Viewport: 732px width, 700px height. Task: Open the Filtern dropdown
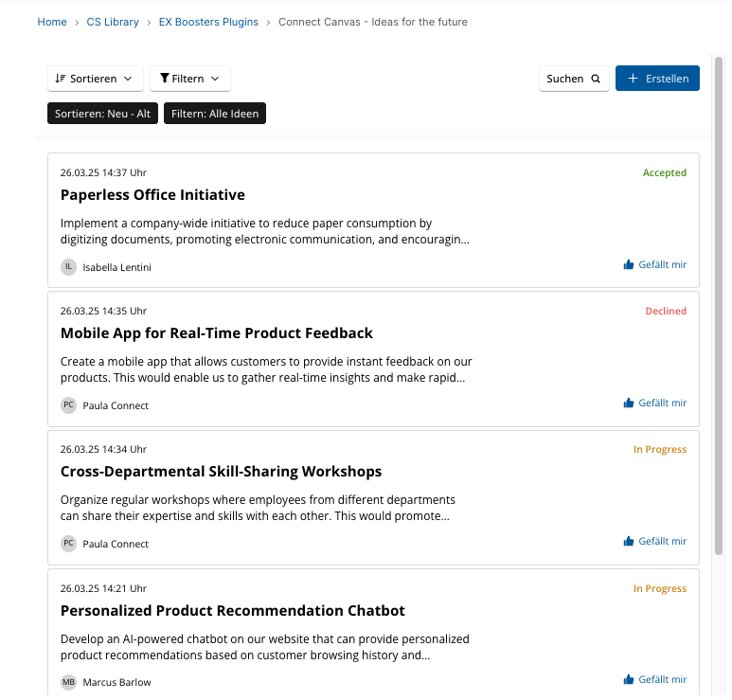click(190, 79)
